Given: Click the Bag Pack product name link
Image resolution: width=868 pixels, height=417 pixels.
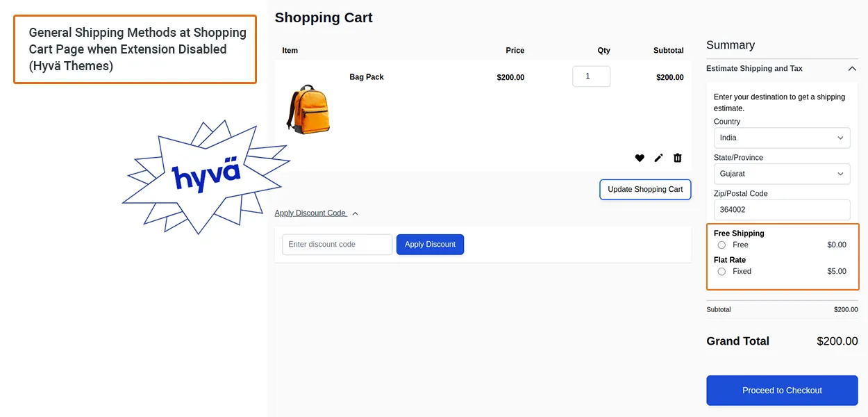Looking at the screenshot, I should pos(367,77).
